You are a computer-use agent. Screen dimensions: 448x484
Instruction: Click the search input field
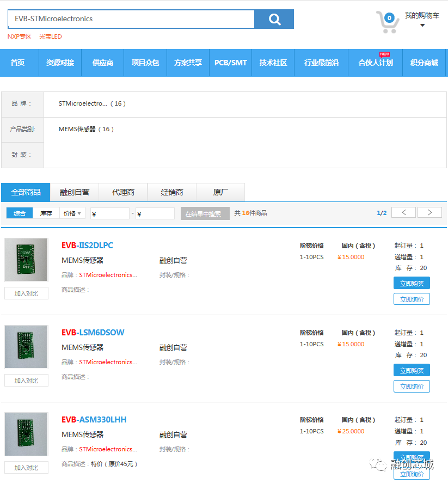click(131, 19)
